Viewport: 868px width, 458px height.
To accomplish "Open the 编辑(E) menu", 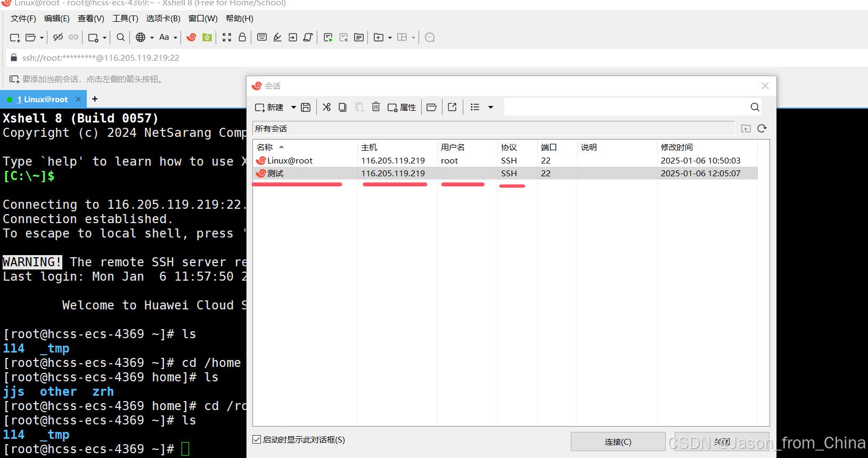I will [x=57, y=19].
